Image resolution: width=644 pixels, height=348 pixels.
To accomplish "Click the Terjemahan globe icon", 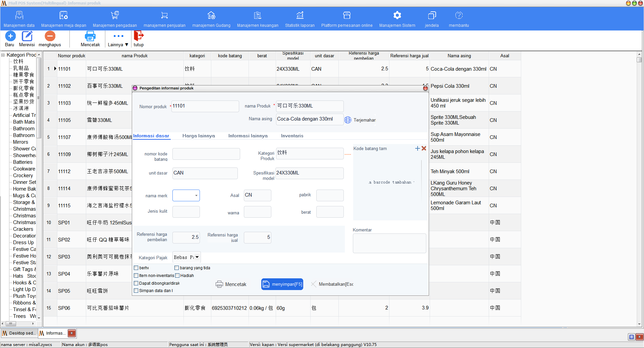I will coord(348,120).
